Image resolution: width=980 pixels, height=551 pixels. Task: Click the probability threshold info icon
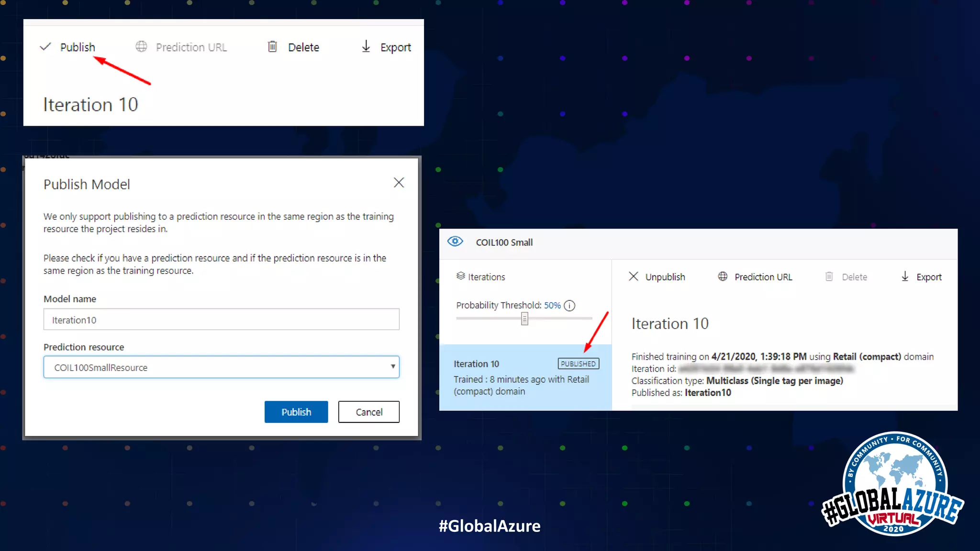coord(569,306)
